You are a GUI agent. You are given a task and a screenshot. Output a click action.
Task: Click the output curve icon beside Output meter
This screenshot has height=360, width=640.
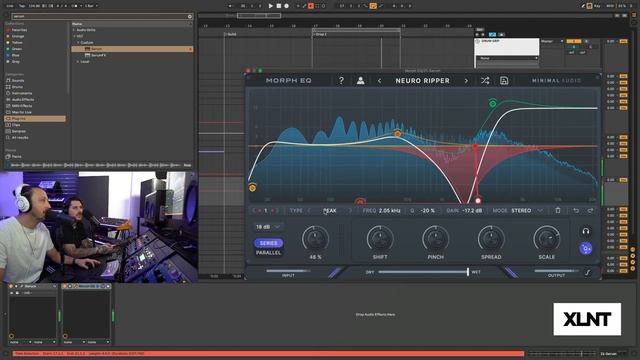pos(588,273)
